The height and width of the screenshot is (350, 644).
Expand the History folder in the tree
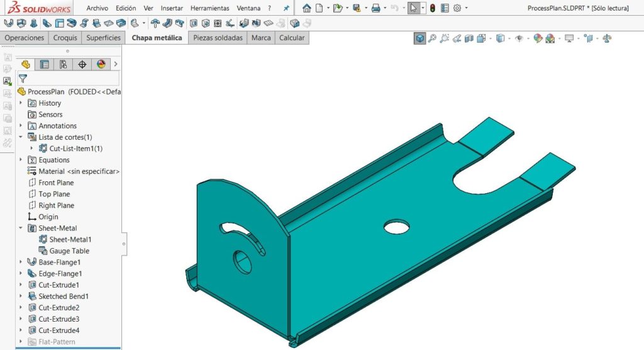pyautogui.click(x=21, y=103)
